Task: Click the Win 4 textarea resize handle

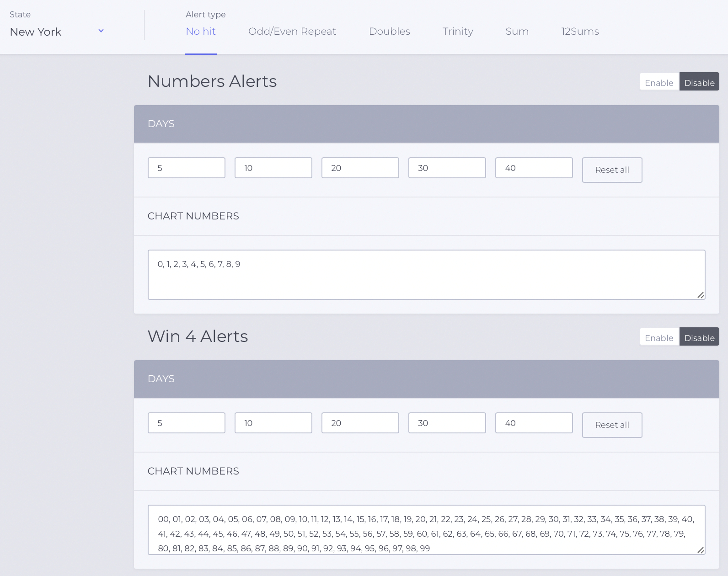Action: tap(701, 550)
